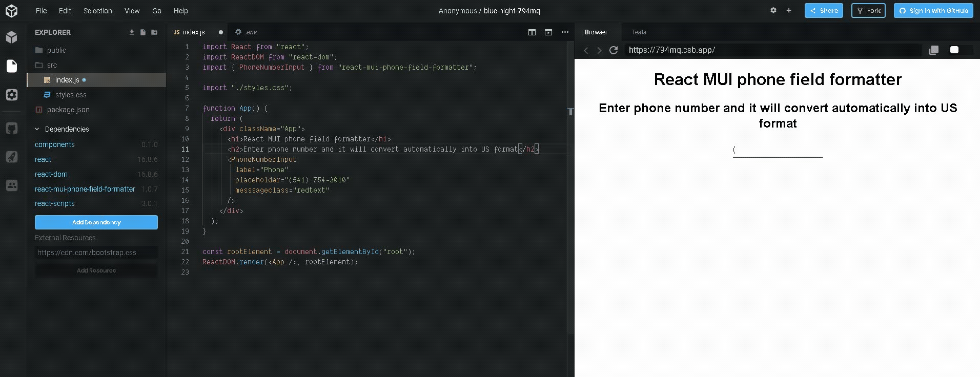This screenshot has height=377, width=980.
Task: Open the Live collaboration sidebar panel
Action: pos(11,185)
